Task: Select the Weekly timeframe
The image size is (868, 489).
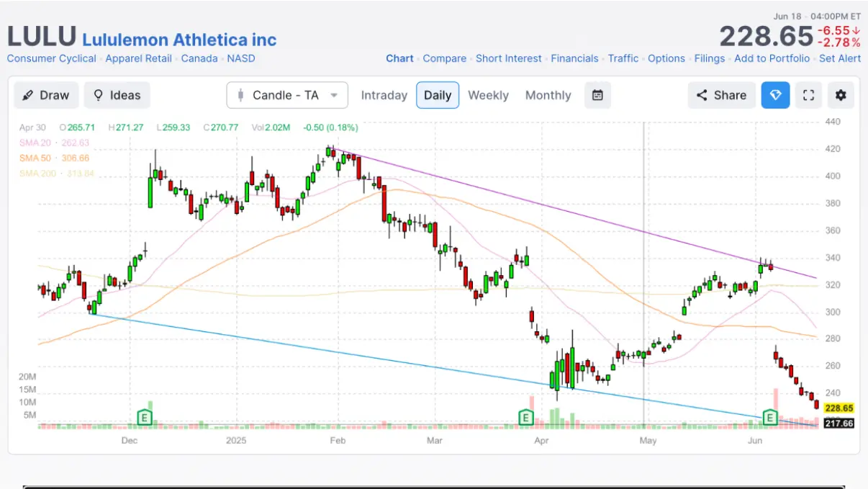Action: (x=488, y=95)
